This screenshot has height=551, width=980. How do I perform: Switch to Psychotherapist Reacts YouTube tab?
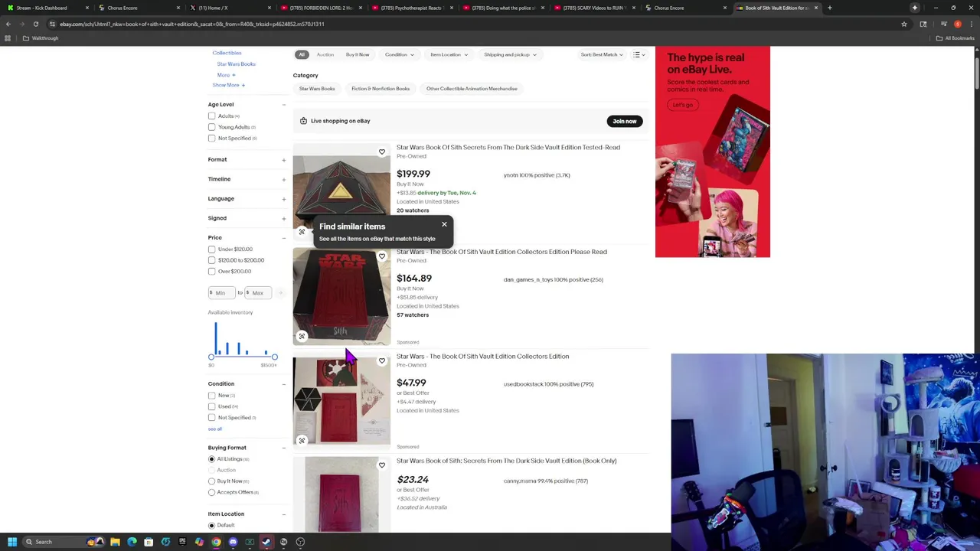coord(413,8)
